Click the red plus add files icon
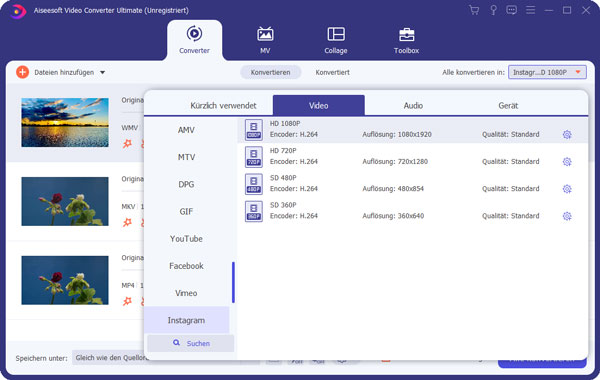Viewport: 600px width, 380px height. [23, 72]
